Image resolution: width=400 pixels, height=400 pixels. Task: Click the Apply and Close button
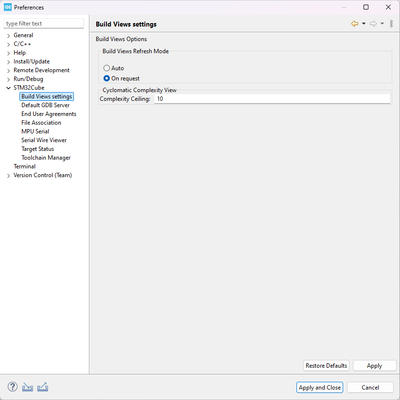pyautogui.click(x=320, y=387)
